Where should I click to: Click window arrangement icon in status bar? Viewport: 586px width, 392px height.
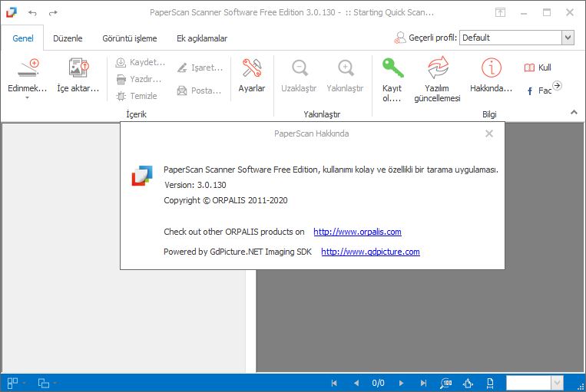[x=43, y=383]
